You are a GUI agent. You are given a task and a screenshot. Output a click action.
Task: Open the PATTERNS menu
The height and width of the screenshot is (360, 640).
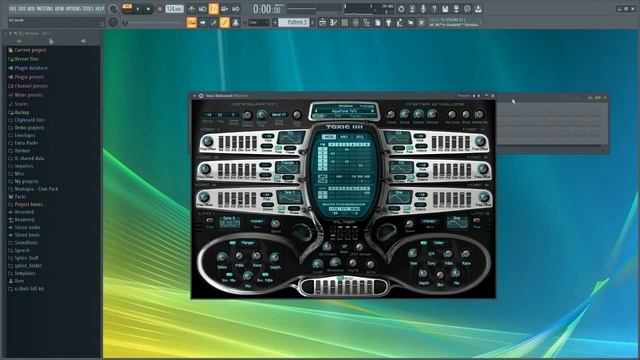click(45, 8)
